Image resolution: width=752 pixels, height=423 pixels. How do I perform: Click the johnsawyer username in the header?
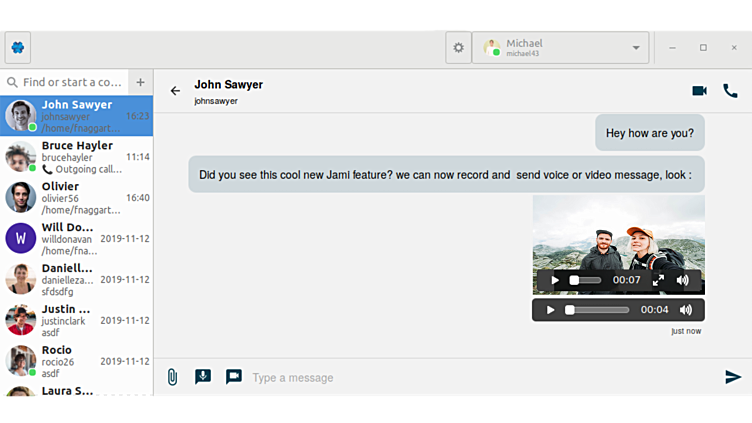(x=216, y=101)
